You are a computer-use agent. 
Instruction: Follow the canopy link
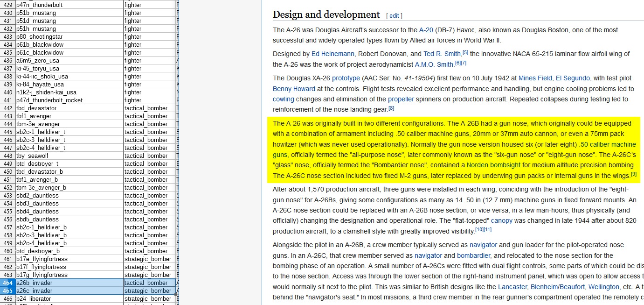coord(501,220)
